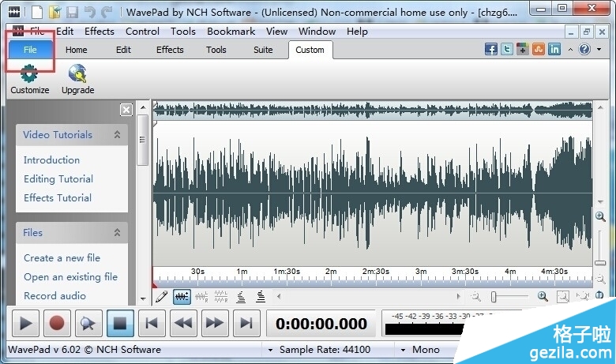Viewport: 616px width, 364px height.
Task: Collapse the ribbon with the up caret
Action: 570,50
